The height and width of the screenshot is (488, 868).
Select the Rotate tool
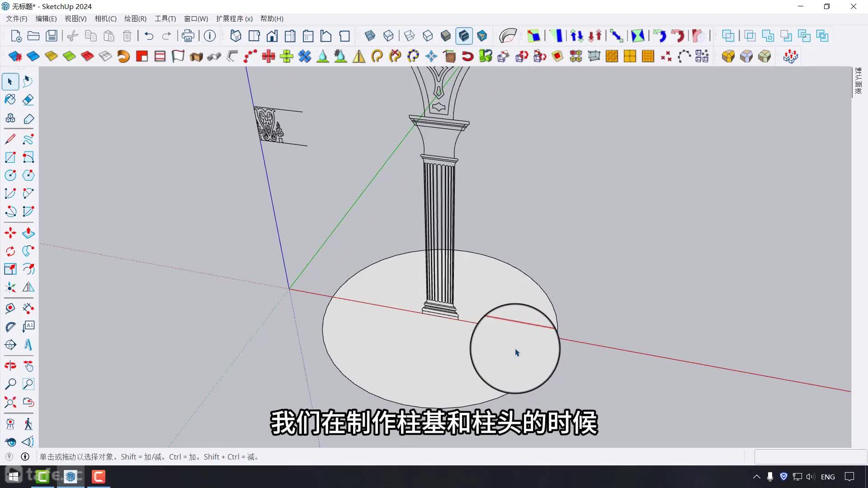(x=10, y=251)
